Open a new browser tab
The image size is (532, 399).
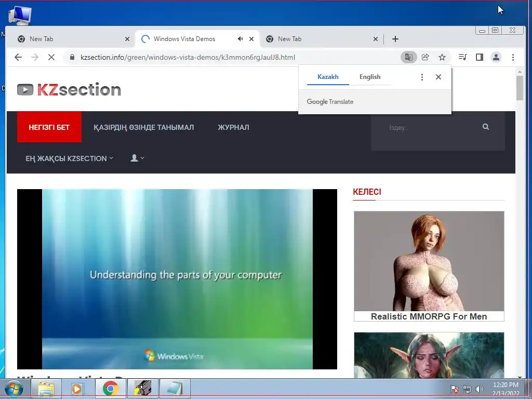tap(395, 39)
